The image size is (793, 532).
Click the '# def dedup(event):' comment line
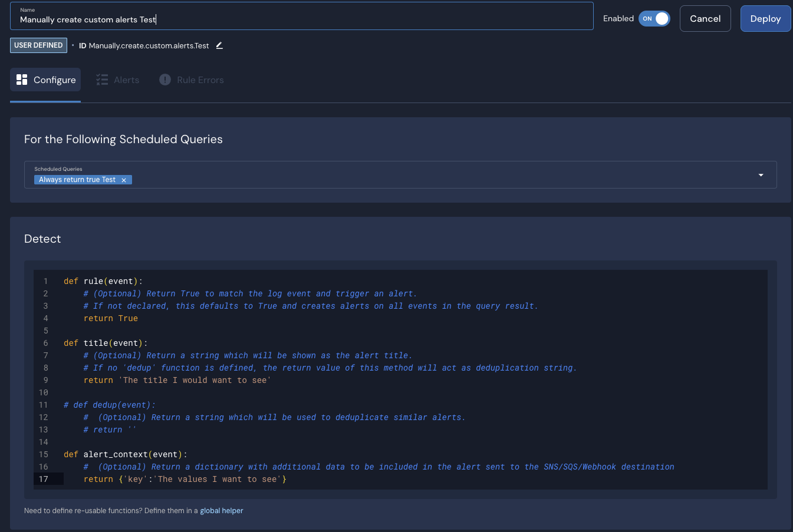pos(110,405)
